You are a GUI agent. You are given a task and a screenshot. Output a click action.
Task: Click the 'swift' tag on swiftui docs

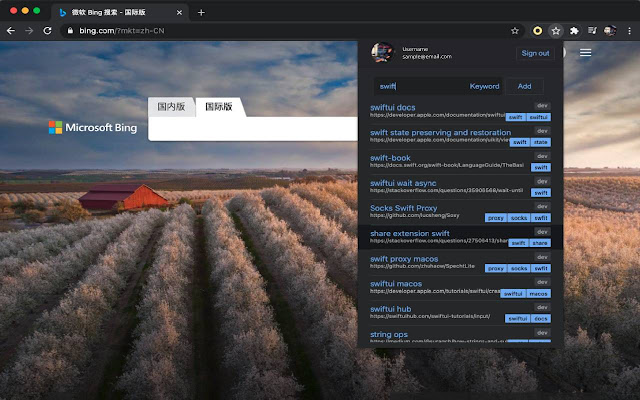point(516,117)
